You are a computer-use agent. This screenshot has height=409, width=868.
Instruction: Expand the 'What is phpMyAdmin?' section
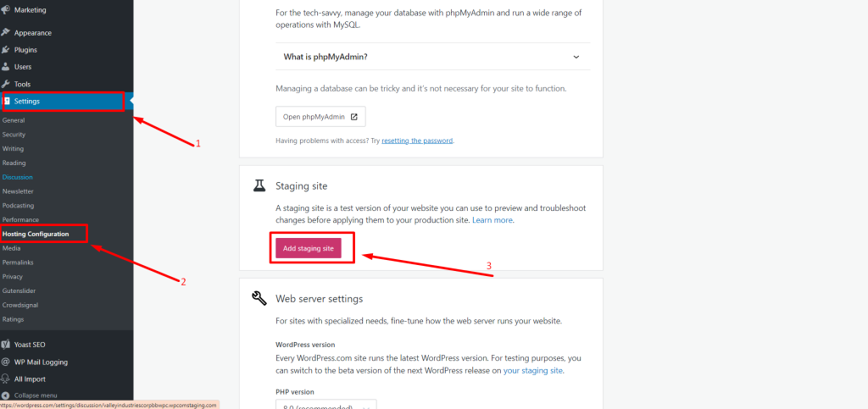point(576,57)
